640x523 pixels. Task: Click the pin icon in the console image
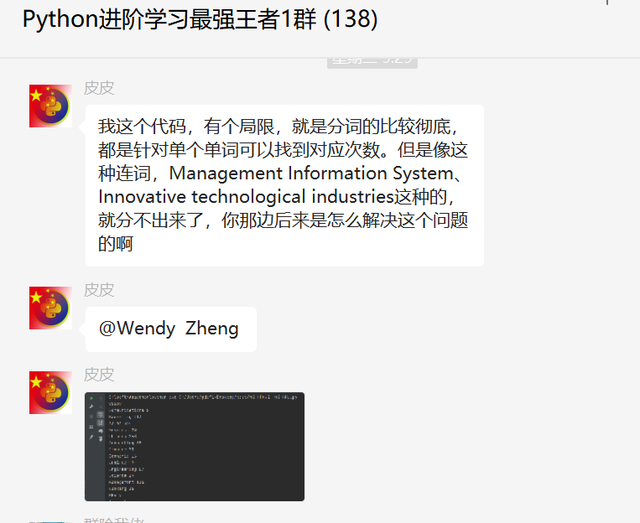pyautogui.click(x=91, y=437)
